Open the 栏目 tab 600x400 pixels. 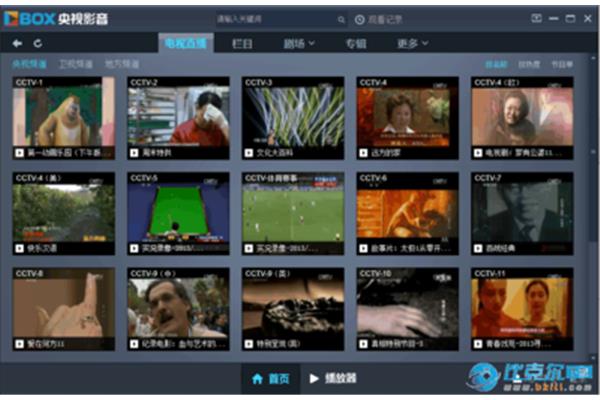tap(242, 44)
